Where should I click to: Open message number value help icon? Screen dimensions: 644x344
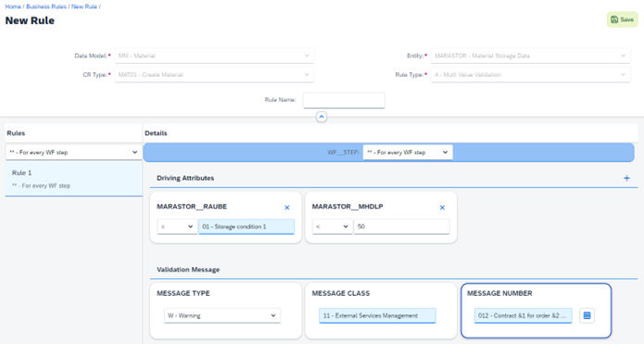tap(587, 315)
